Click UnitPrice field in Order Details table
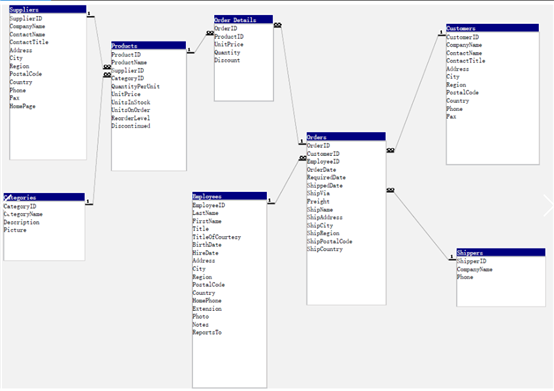Screen dimensions: 554x391 click(229, 44)
